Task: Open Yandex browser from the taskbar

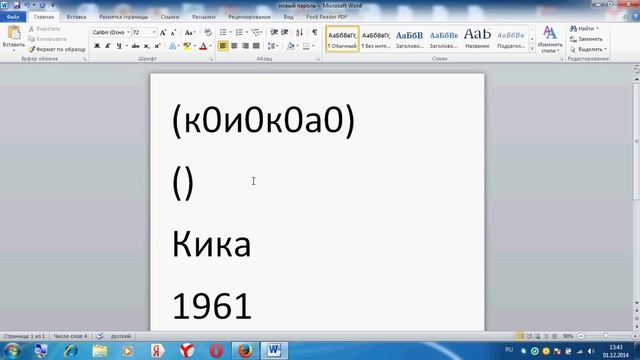Action: [187, 351]
